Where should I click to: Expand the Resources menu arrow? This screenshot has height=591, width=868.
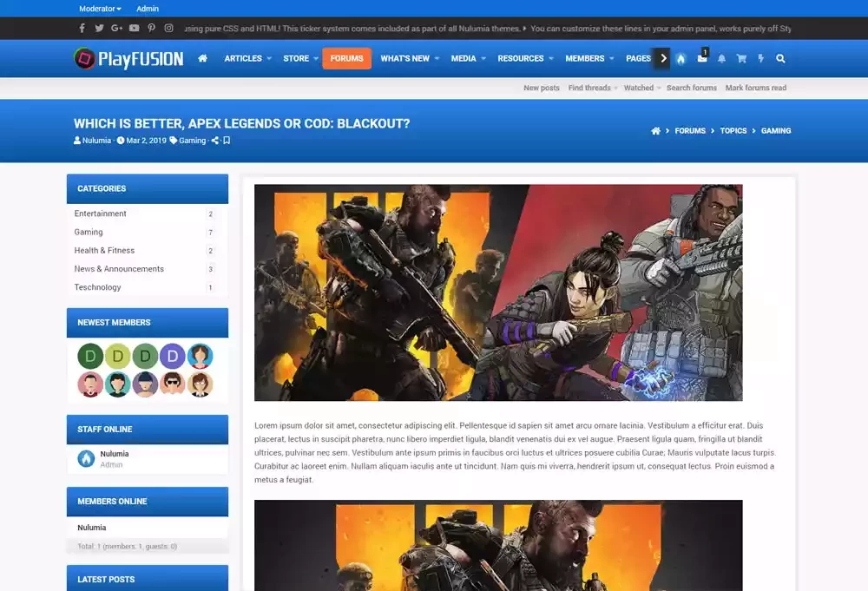551,58
